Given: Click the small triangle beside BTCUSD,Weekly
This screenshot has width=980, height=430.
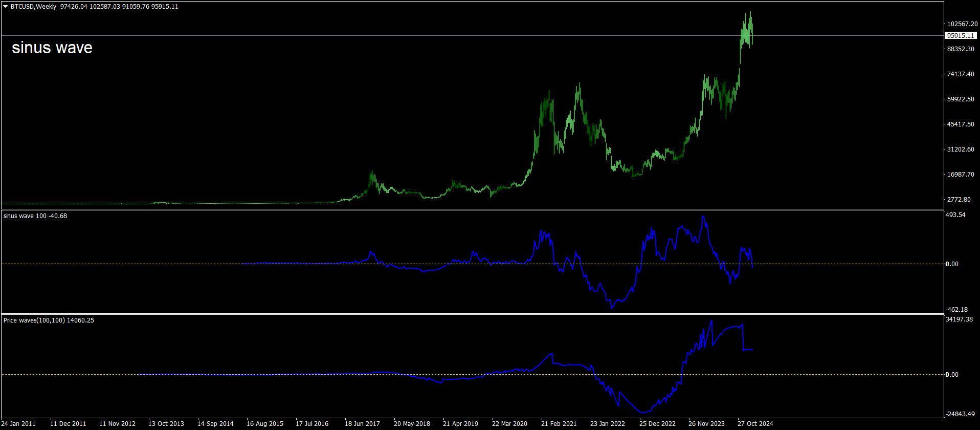Looking at the screenshot, I should [6, 7].
